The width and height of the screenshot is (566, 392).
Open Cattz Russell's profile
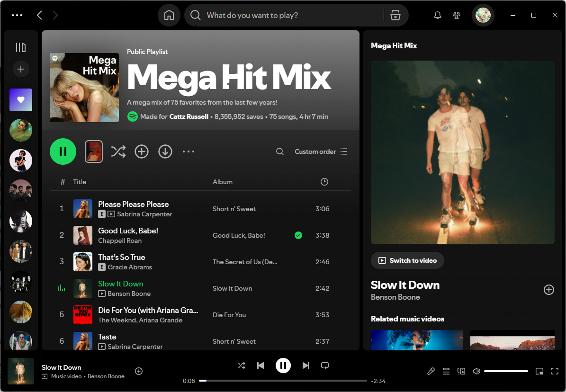[189, 116]
